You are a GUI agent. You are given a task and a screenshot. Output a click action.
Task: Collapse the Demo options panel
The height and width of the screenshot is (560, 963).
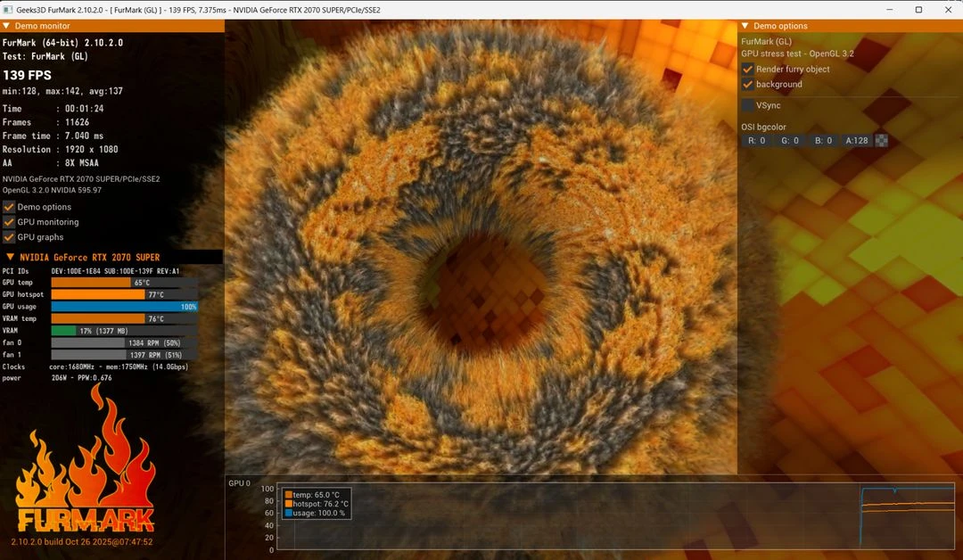coord(745,26)
